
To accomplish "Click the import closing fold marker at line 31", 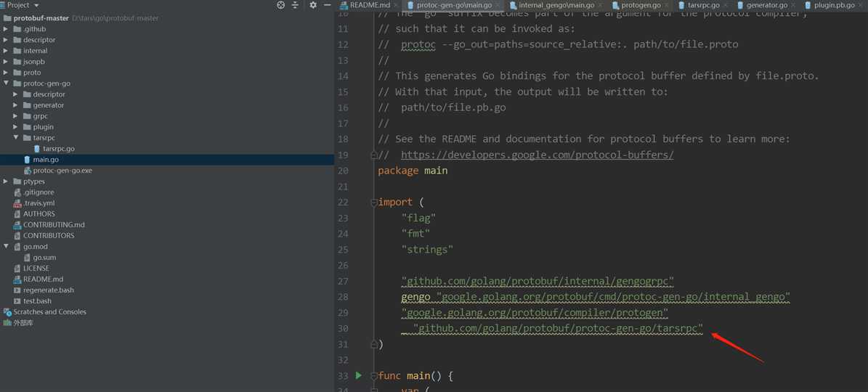I will [x=373, y=344].
